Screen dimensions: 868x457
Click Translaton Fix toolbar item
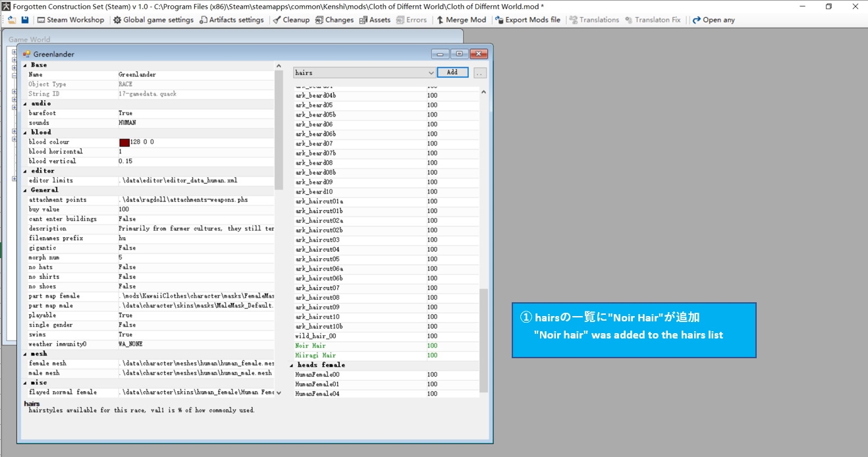pos(653,20)
